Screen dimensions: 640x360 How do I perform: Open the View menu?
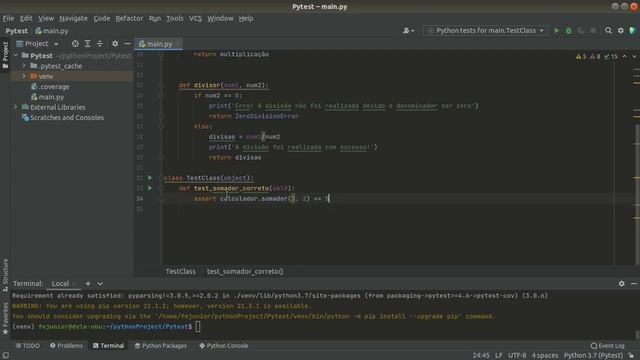point(46,18)
